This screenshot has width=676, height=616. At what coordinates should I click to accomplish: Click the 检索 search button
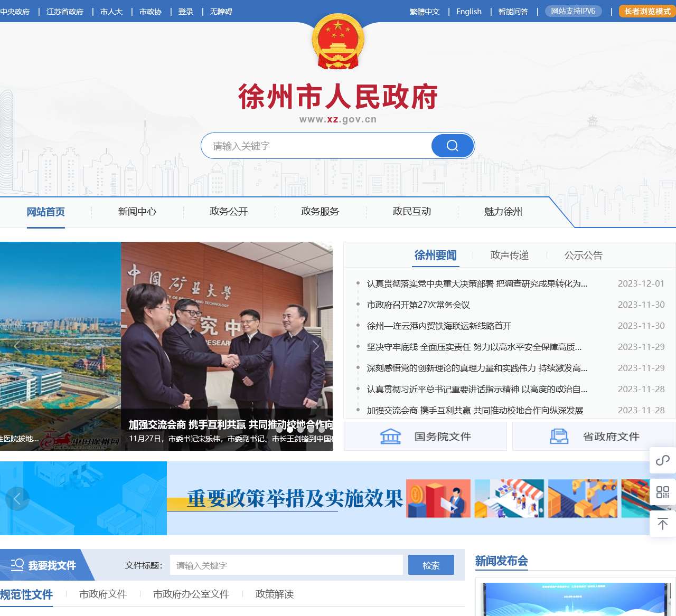click(431, 565)
